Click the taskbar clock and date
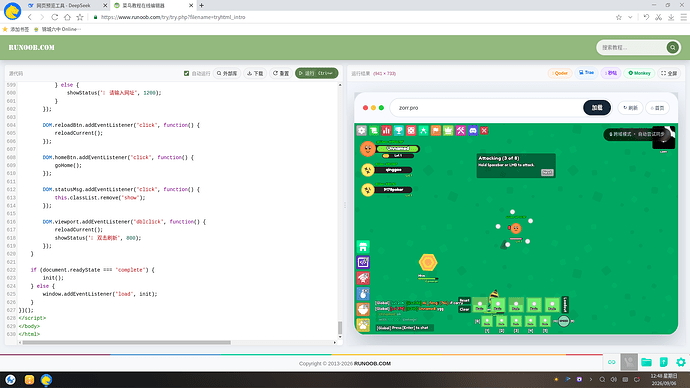Screen dimensions: 690x388 click(x=664, y=380)
